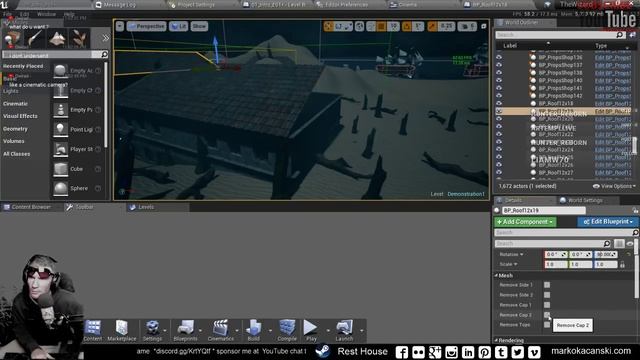This screenshot has width=640, height=360.
Task: Toggle rotation snapping icon in viewport
Action: point(407,27)
